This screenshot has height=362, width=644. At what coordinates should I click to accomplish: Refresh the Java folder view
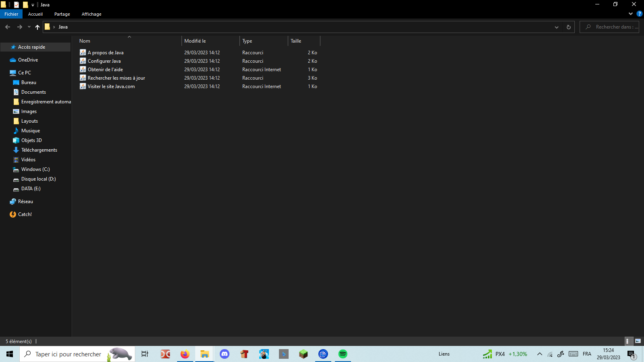(x=568, y=27)
